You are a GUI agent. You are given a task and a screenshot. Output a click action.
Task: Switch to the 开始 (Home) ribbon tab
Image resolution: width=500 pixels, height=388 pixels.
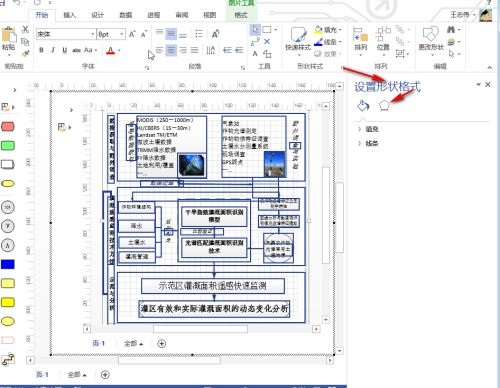click(x=42, y=15)
